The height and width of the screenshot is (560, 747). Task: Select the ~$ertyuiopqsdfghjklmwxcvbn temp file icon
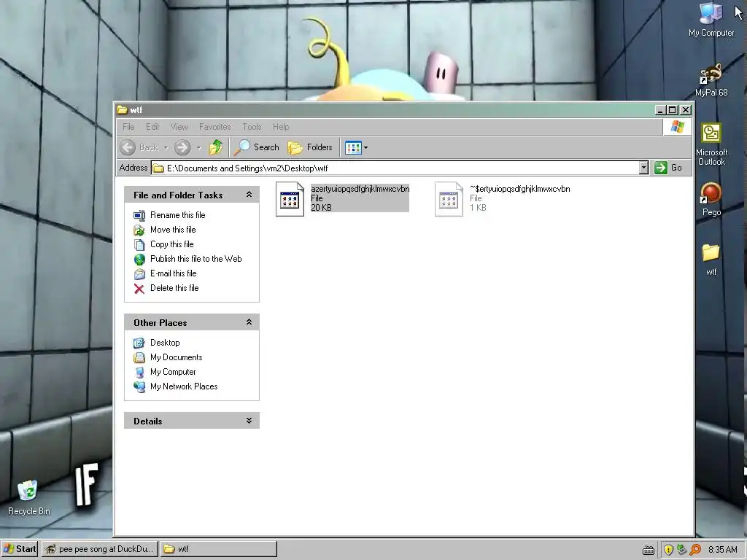pos(449,199)
